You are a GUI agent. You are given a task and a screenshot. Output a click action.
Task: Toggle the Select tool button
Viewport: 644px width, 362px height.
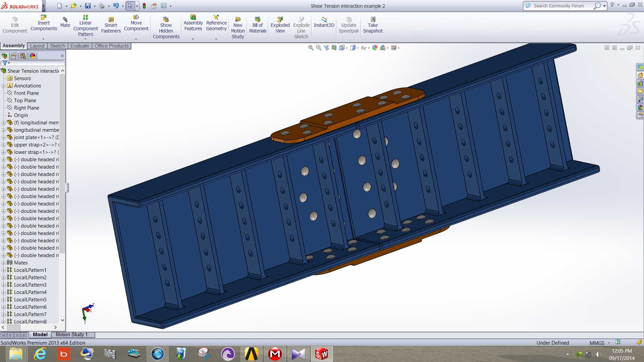(130, 6)
